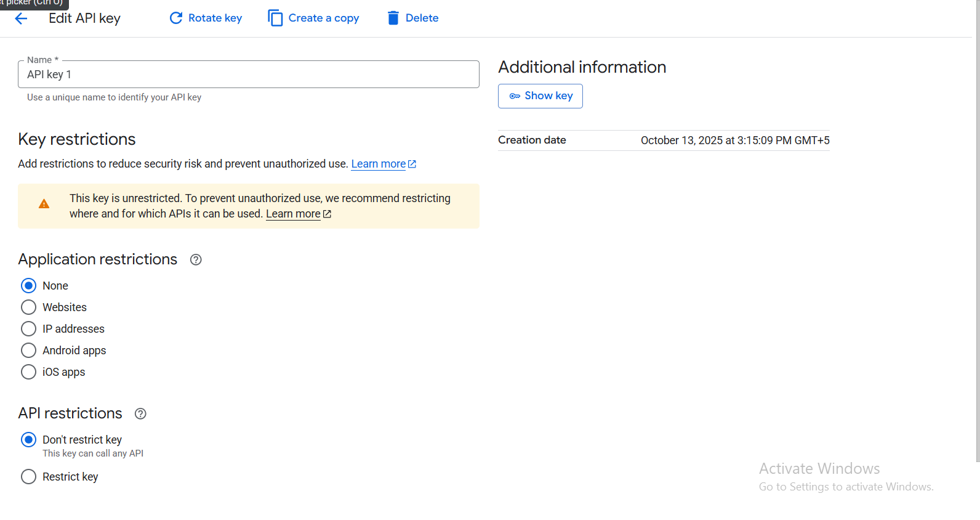Screen dimensions: 980x520
Task: Open Learn more link under Key restrictions
Action: point(378,164)
